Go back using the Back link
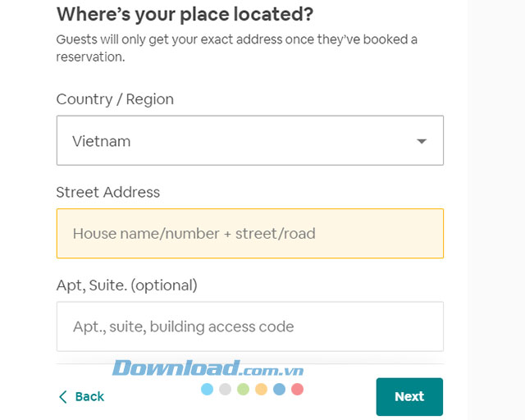The image size is (525, 420). [89, 397]
